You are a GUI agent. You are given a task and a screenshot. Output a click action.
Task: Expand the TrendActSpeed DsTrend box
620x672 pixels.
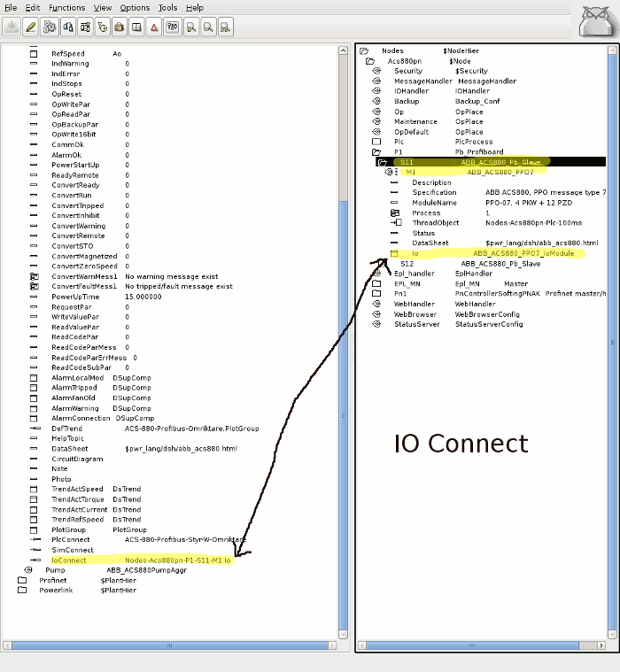click(x=34, y=490)
